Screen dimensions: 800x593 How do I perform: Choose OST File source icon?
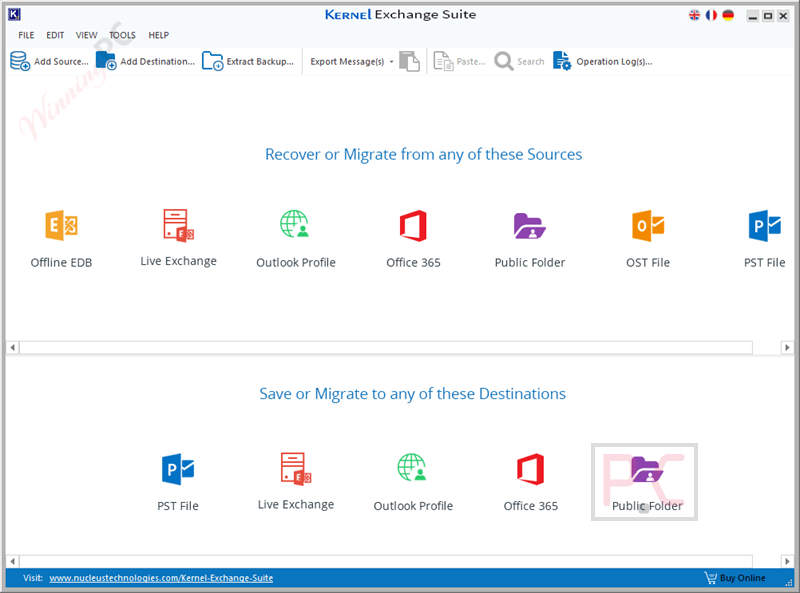[648, 239]
